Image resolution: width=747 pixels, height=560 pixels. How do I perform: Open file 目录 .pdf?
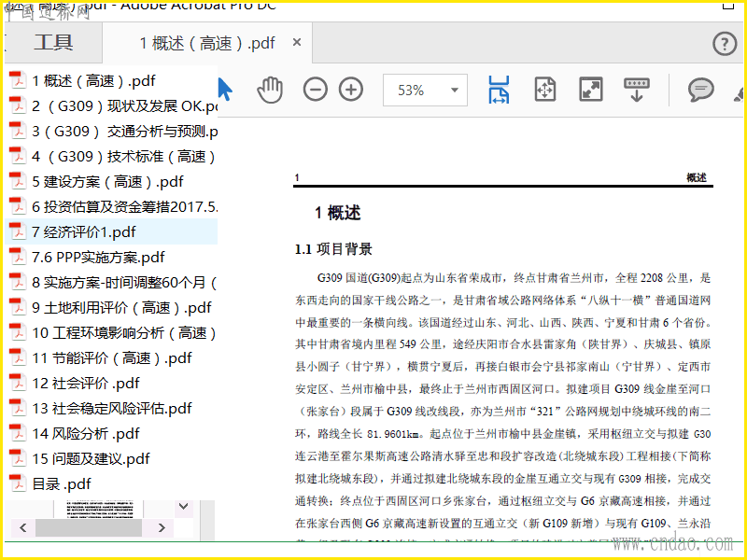(62, 484)
